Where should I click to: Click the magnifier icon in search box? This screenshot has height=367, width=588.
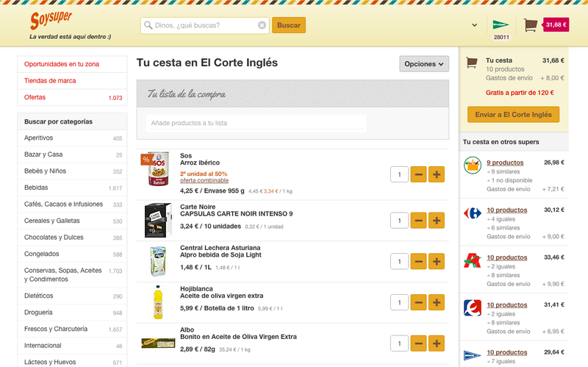click(148, 25)
